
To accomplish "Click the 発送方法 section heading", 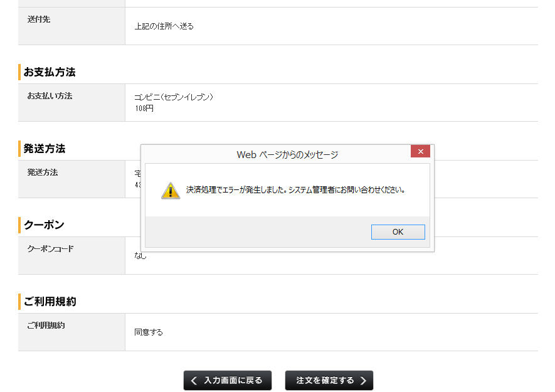I will 45,149.
